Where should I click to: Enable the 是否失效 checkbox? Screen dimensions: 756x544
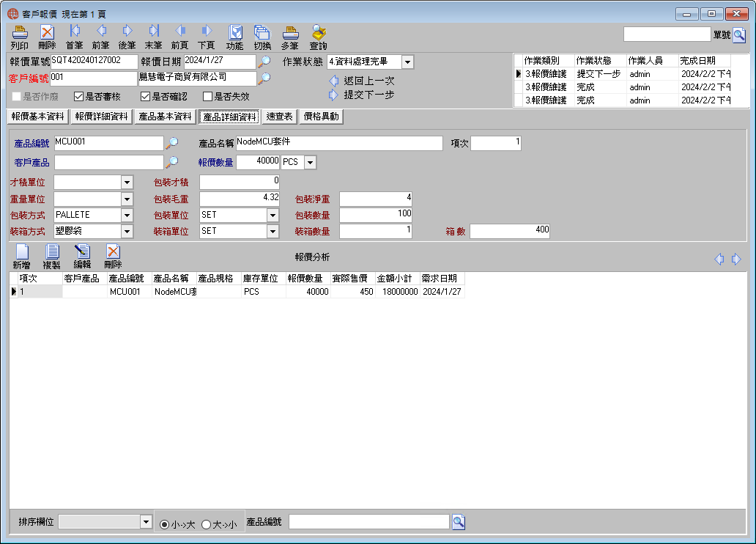[208, 97]
